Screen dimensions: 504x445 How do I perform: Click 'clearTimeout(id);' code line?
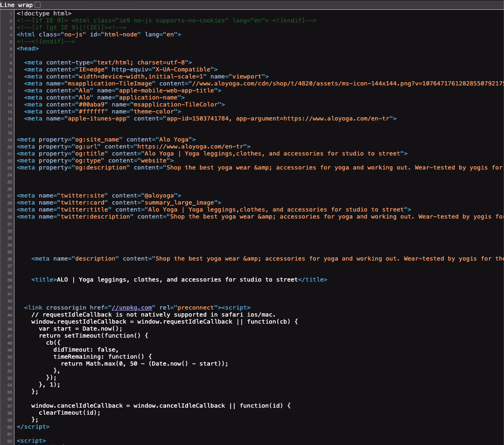click(70, 412)
